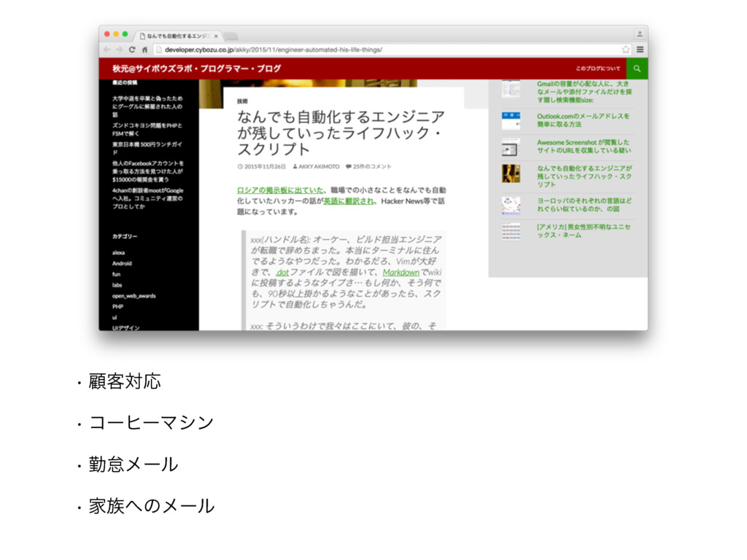
Task: Select the fun category
Action: [x=116, y=274]
